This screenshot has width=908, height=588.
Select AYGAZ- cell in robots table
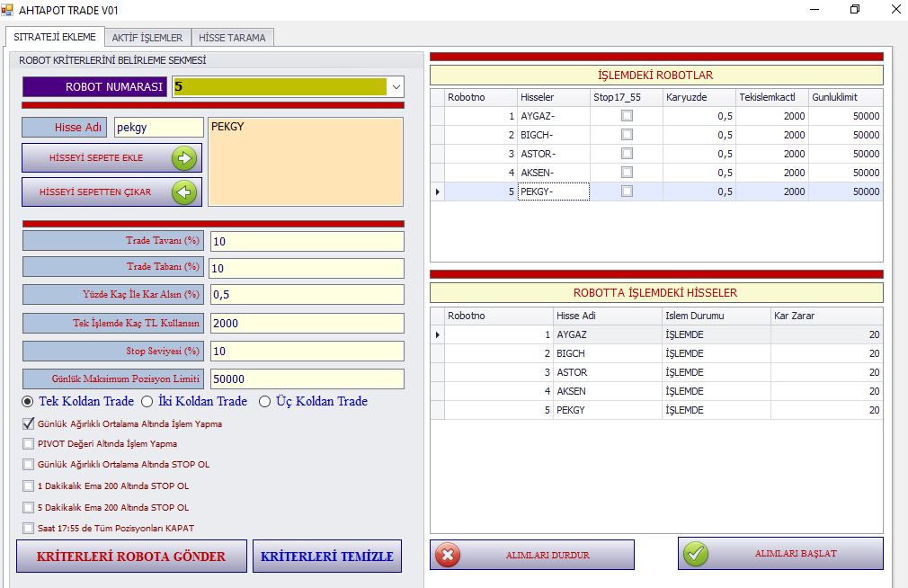point(554,116)
